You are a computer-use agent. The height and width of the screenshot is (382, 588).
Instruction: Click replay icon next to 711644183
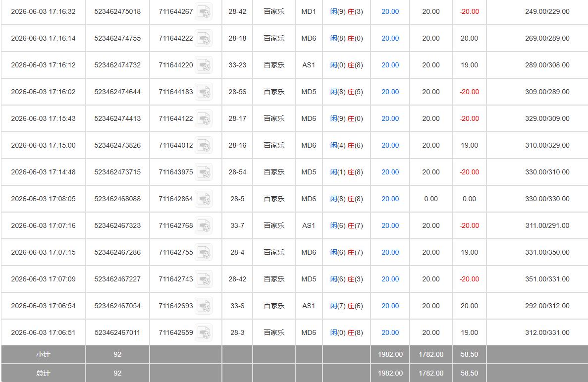(204, 92)
